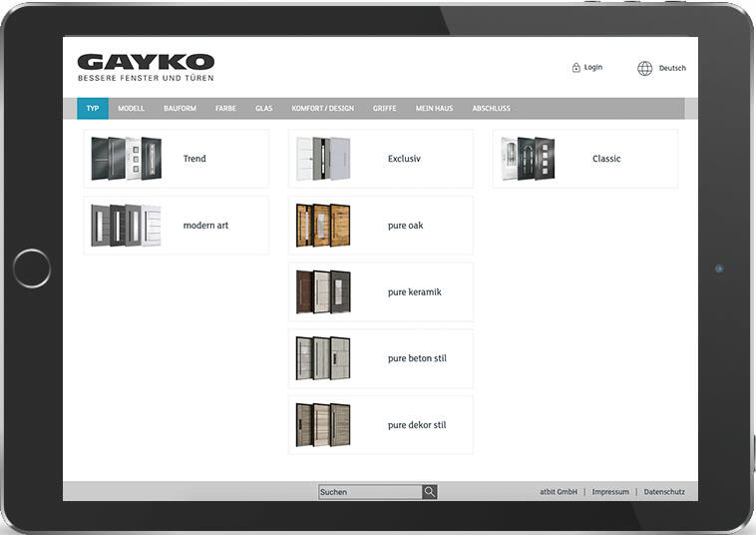Click into the Suchen search field
The width and height of the screenshot is (756, 535).
[369, 492]
